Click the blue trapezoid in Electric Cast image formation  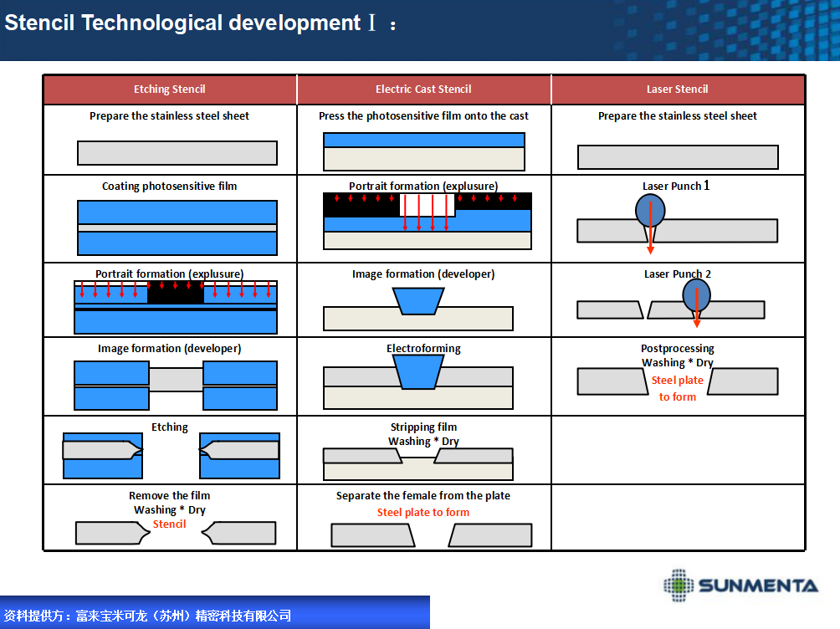(418, 301)
